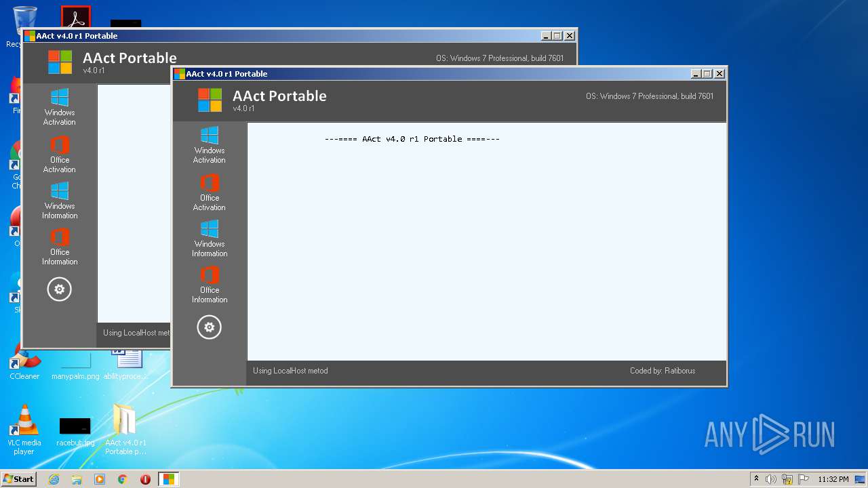The width and height of the screenshot is (868, 488).
Task: Open AAct v4.0 r1 Portable folder on desktop
Action: click(x=125, y=430)
